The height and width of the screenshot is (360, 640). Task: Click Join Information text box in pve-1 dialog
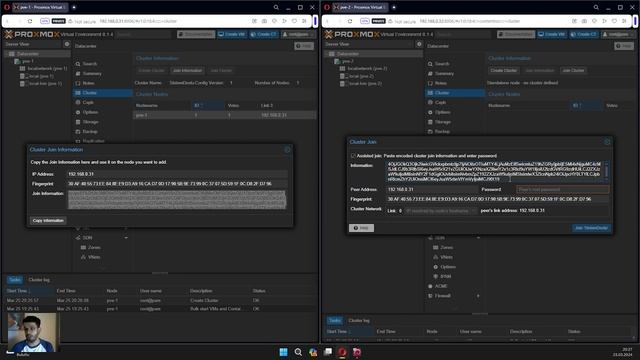coord(177,200)
